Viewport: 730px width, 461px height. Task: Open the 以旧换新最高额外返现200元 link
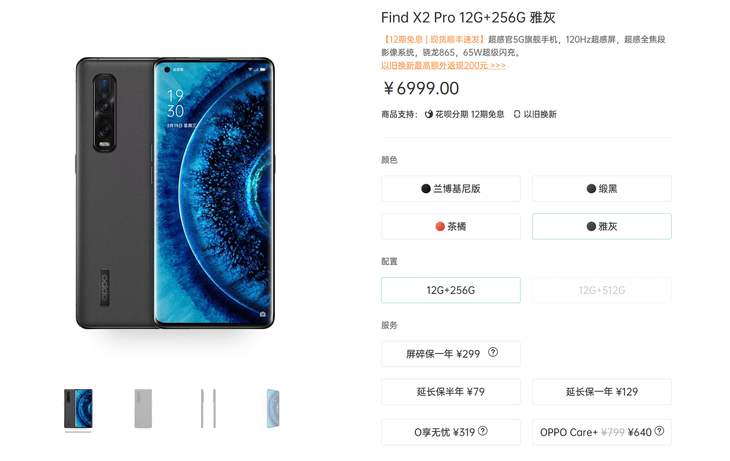(x=443, y=66)
